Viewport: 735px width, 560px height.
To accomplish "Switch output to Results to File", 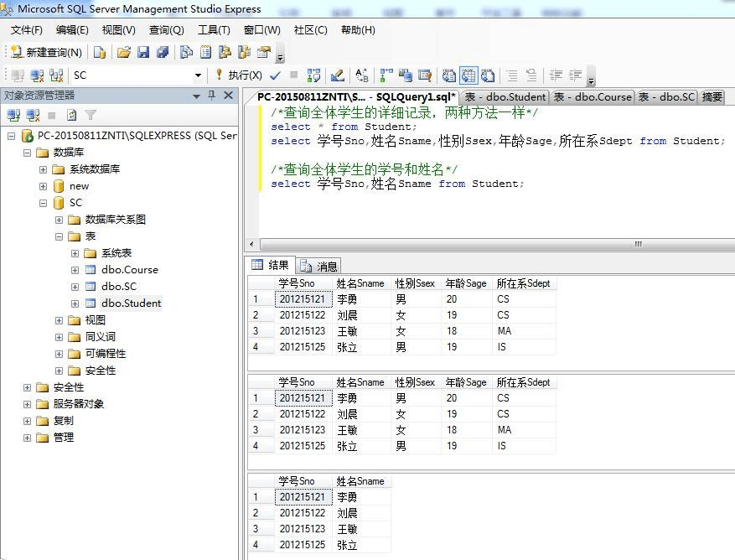I will coord(488,75).
